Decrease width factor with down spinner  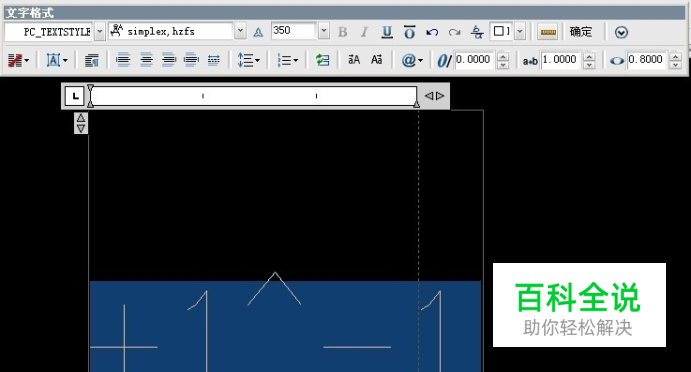click(x=675, y=64)
